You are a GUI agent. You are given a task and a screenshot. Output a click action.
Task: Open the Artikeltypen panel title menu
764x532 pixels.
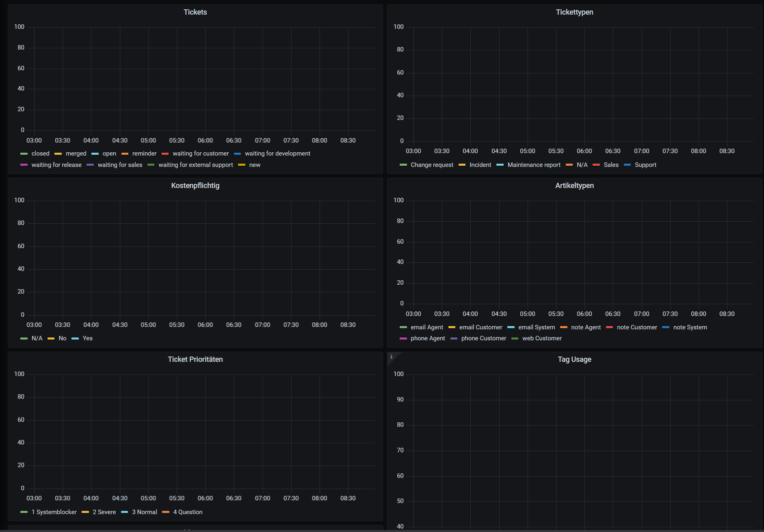pos(574,185)
